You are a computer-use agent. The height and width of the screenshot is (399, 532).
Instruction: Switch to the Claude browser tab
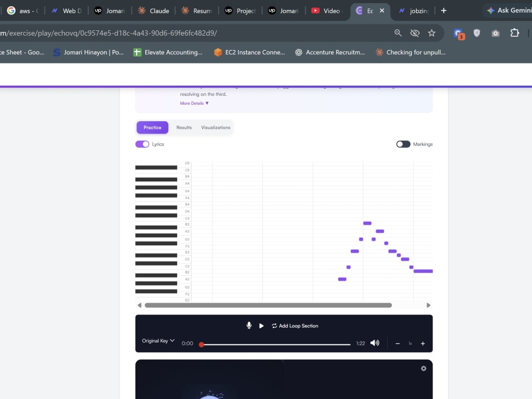tap(154, 11)
